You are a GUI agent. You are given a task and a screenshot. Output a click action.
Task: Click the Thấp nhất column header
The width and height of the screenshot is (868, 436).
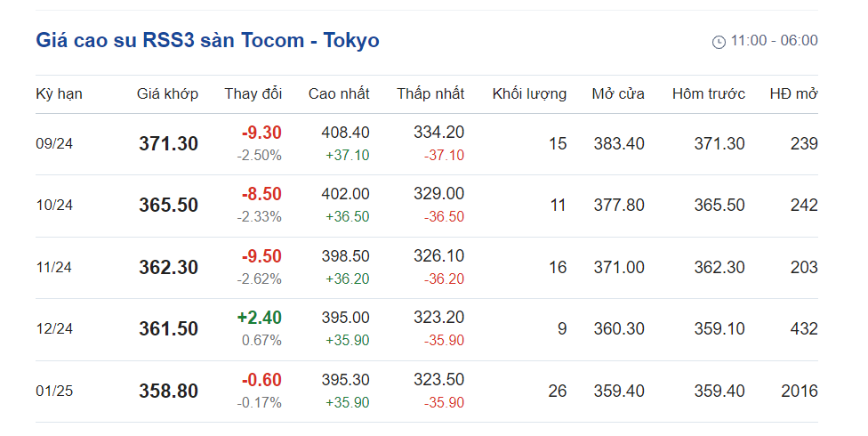(430, 93)
